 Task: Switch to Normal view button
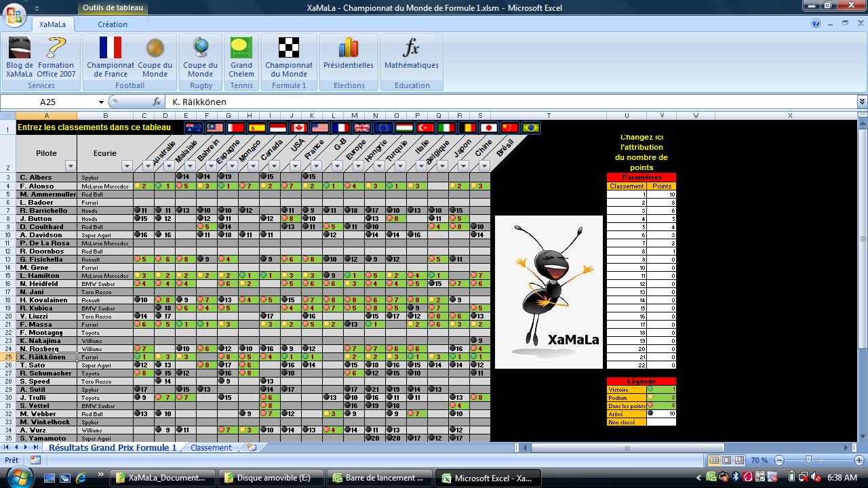[714, 460]
